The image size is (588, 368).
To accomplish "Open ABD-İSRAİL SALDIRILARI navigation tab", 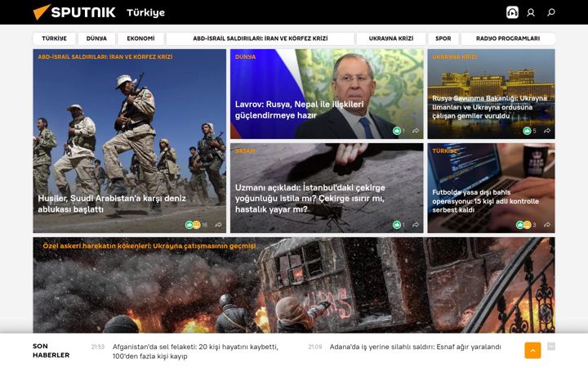I will (261, 38).
